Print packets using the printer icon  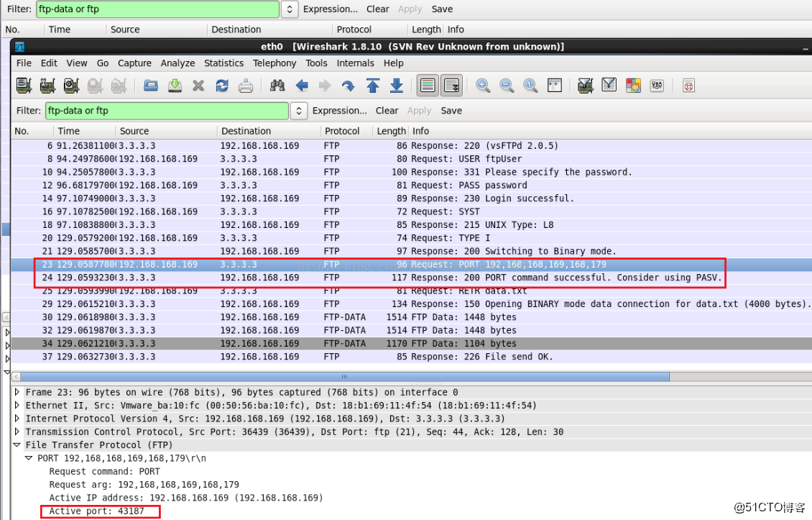coord(246,86)
